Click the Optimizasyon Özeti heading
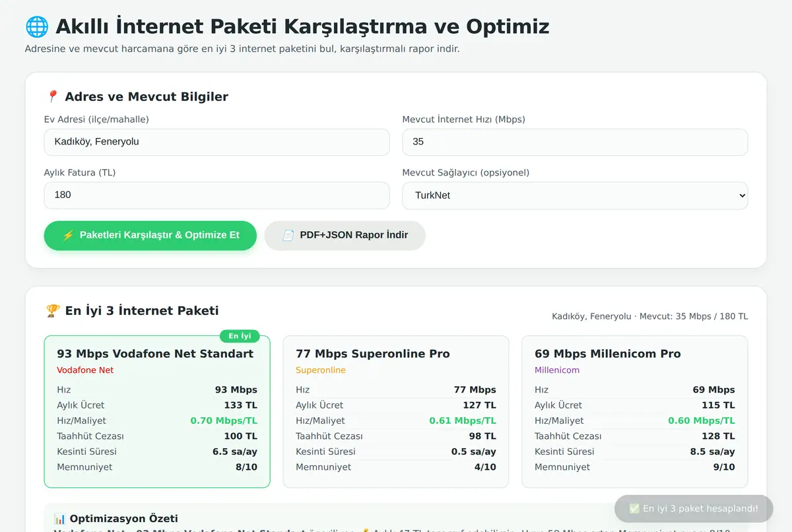792x532 pixels. coord(115,519)
